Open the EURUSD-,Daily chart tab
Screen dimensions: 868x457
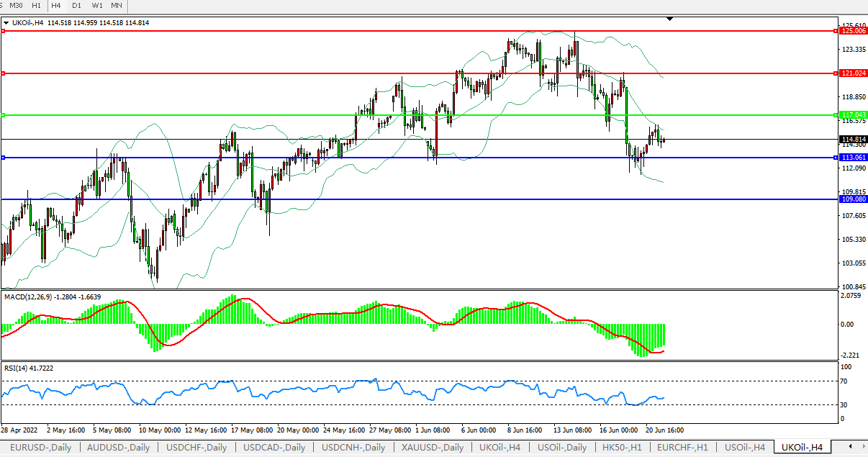point(40,448)
